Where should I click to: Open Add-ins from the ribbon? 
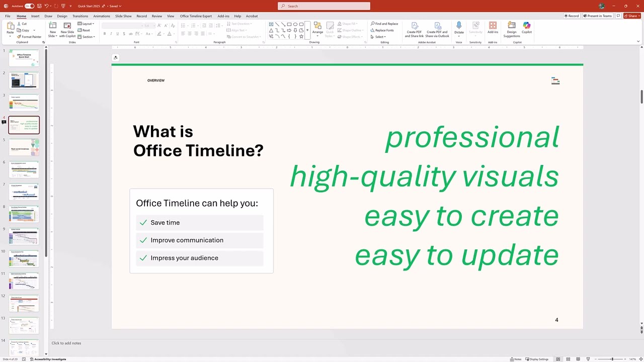tap(493, 28)
